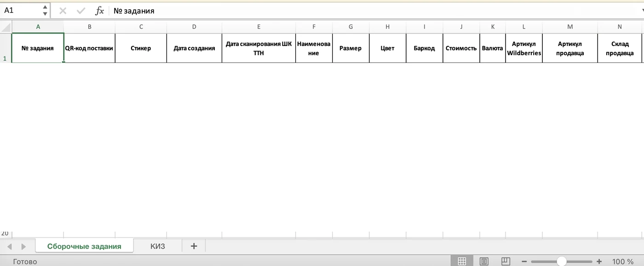Select row 1 header

tap(6, 48)
